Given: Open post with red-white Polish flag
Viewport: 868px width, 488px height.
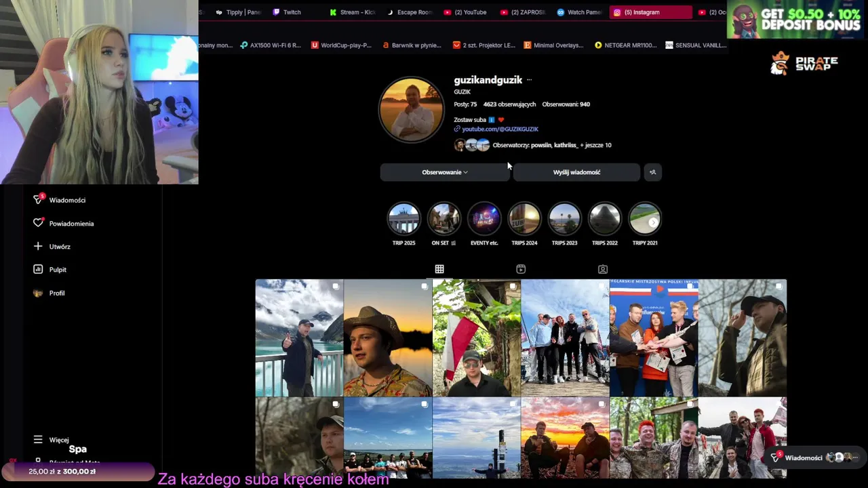Looking at the screenshot, I should (477, 338).
